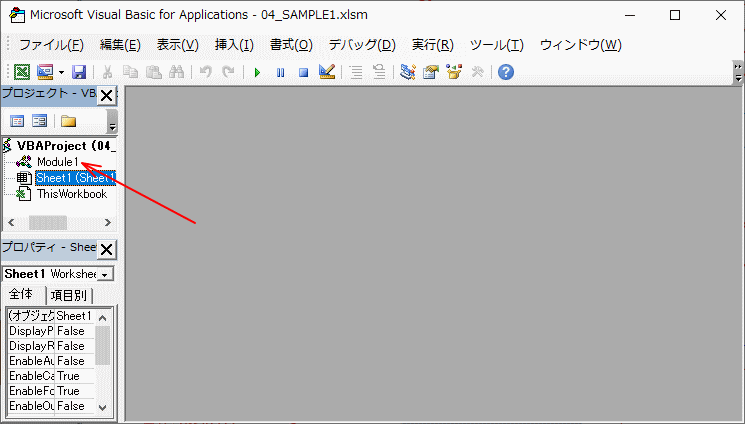Viewport: 745px width, 424px height.
Task: Open the ツール(T) menu
Action: (x=497, y=45)
